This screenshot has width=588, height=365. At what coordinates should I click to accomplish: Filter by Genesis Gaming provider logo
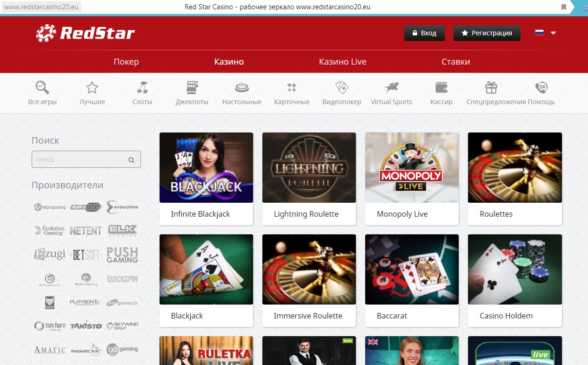coord(50,279)
